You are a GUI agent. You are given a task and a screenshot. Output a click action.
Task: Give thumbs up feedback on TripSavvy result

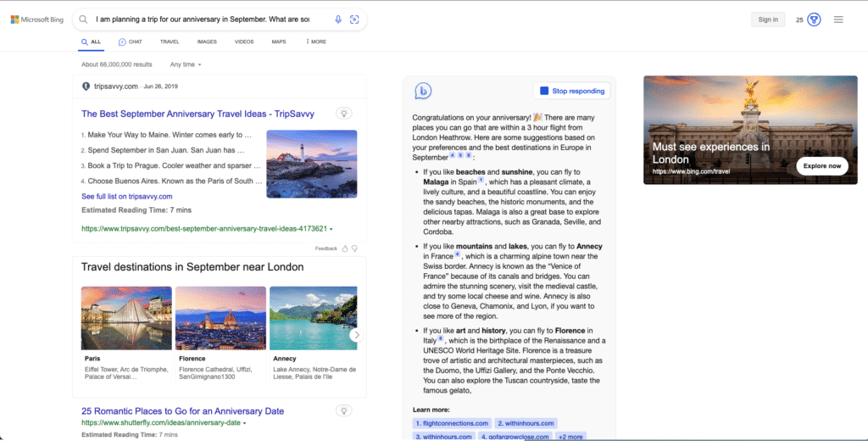[x=345, y=248]
